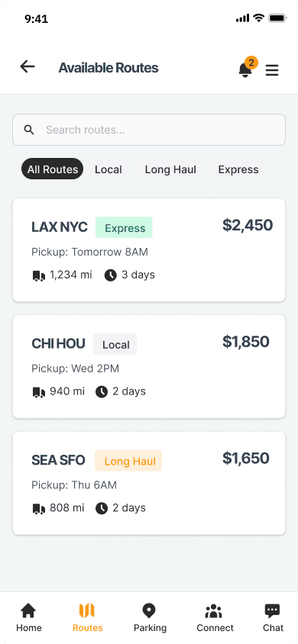Go back using the arrow icon

point(28,66)
